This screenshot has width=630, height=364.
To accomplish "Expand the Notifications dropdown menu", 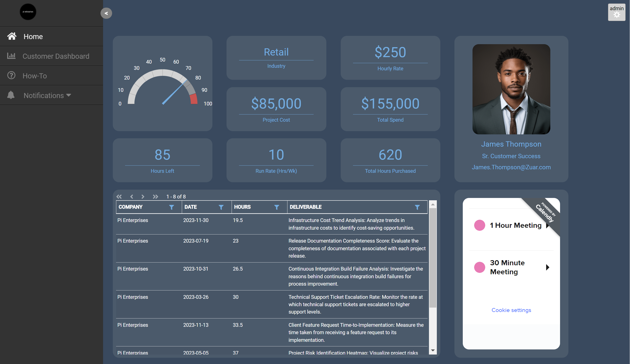I will click(47, 95).
